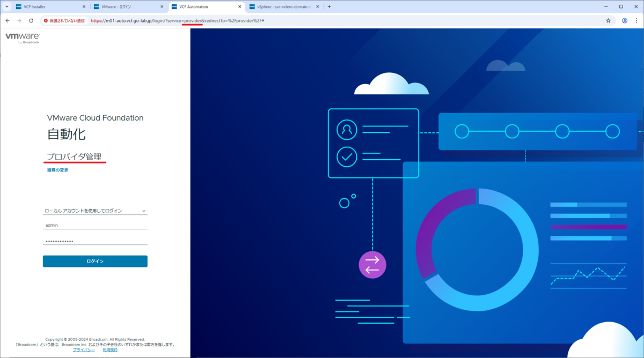Click the browser forward arrow
This screenshot has height=358, width=644.
pyautogui.click(x=19, y=20)
